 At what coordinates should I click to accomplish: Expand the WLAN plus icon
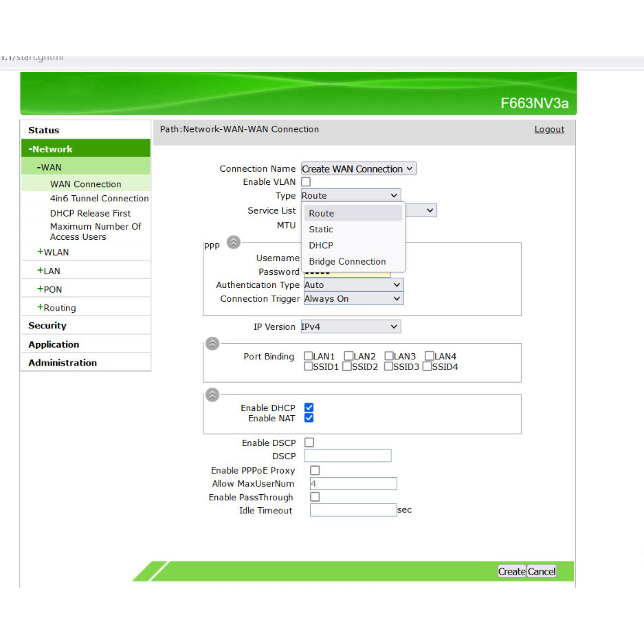pos(41,252)
